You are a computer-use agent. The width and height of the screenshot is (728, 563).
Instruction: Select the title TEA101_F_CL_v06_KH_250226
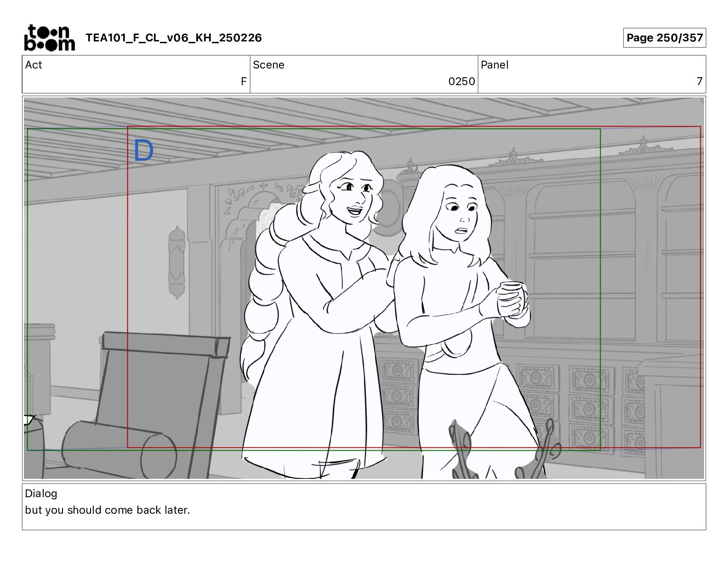(174, 38)
